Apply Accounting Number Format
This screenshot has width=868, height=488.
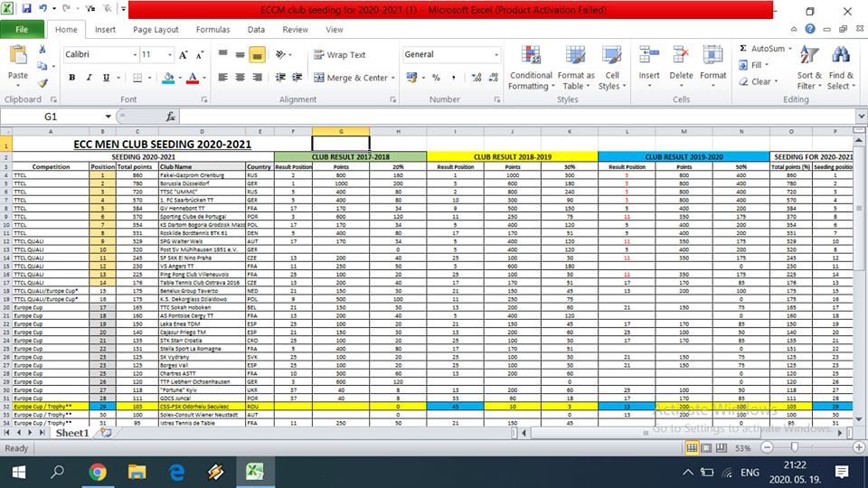pos(411,78)
